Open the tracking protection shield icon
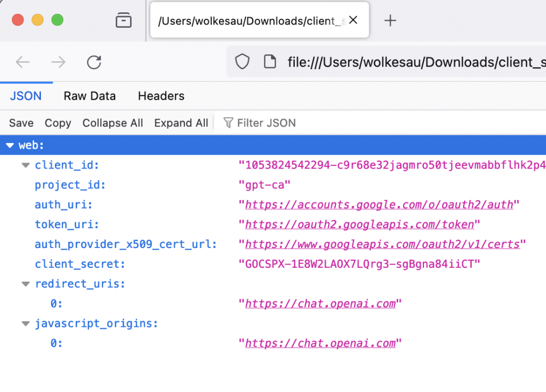Viewport: 546px width, 392px height. pyautogui.click(x=242, y=62)
